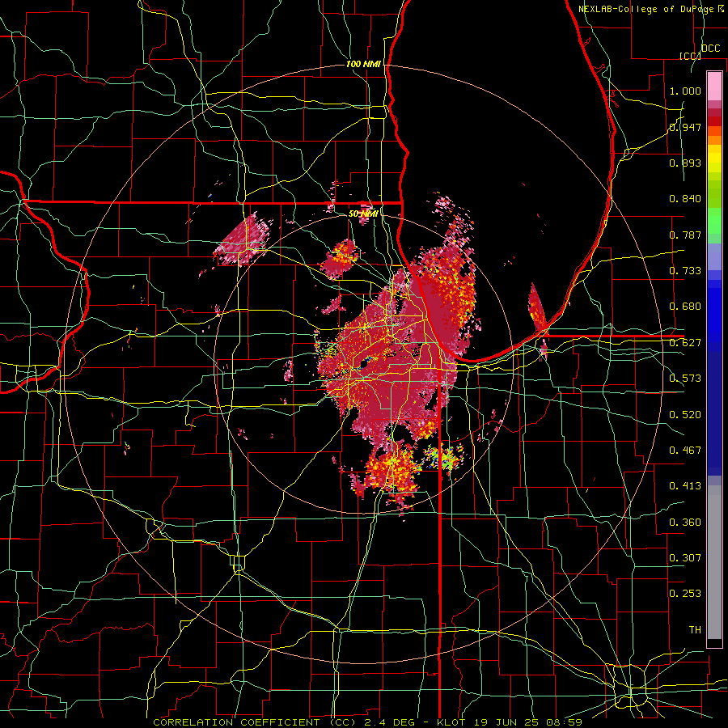Click the 0.467 scale value
The height and width of the screenshot is (728, 728).
click(x=685, y=451)
